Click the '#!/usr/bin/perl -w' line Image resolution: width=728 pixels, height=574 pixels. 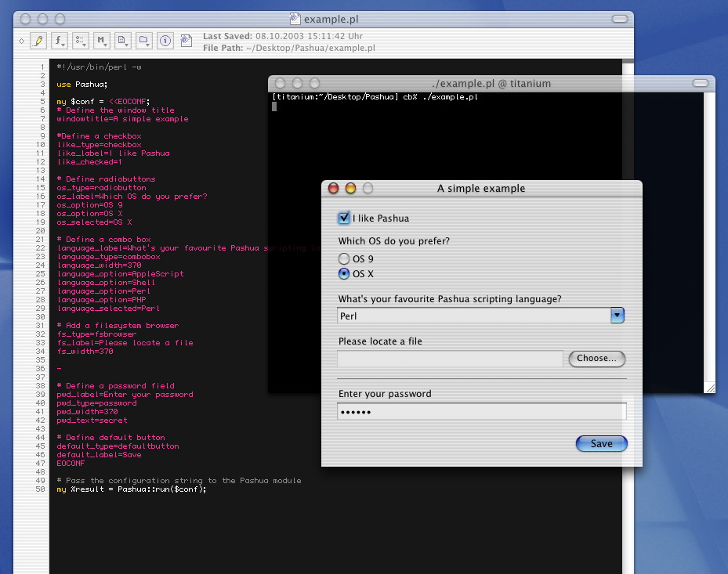tap(99, 67)
